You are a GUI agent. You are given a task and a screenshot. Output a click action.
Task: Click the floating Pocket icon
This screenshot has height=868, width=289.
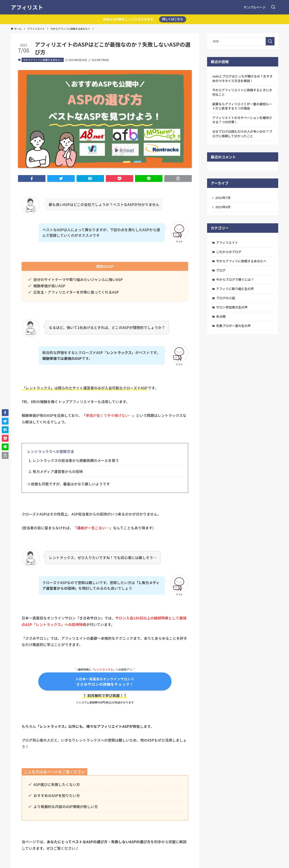coord(5,438)
